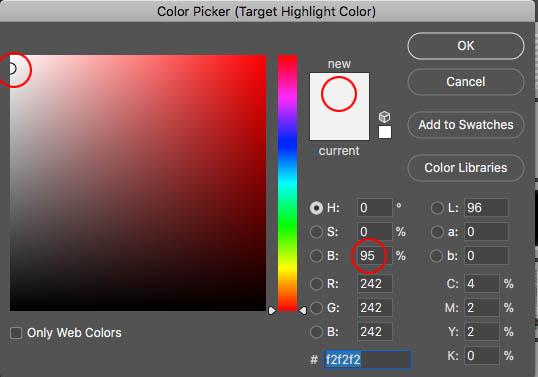Confirm color with the OK button
538x377 pixels.
466,46
